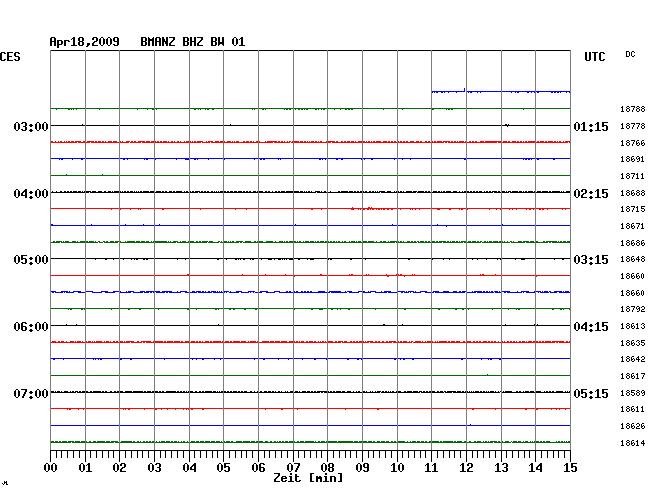The height and width of the screenshot is (494, 650).
Task: Click the DC value '18613'
Action: point(633,326)
